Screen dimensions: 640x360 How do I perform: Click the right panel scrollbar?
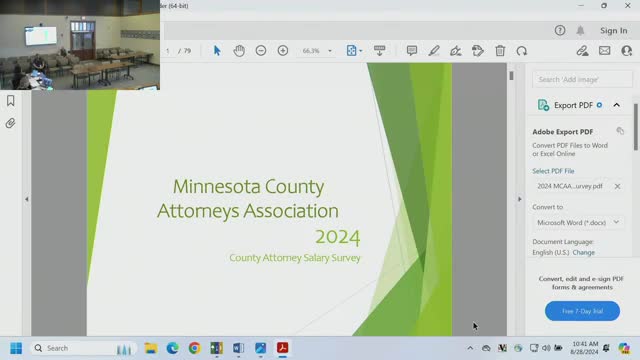click(x=636, y=127)
